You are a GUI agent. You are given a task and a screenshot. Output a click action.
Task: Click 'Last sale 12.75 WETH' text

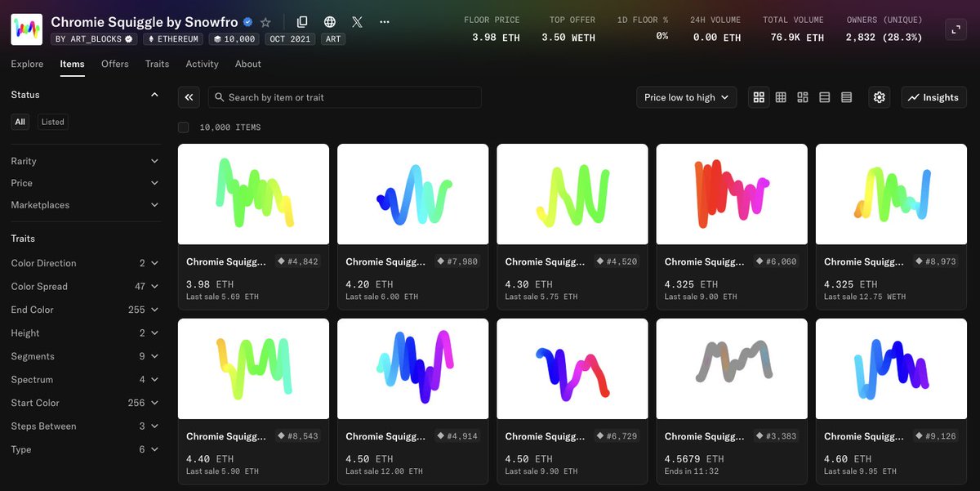[865, 297]
